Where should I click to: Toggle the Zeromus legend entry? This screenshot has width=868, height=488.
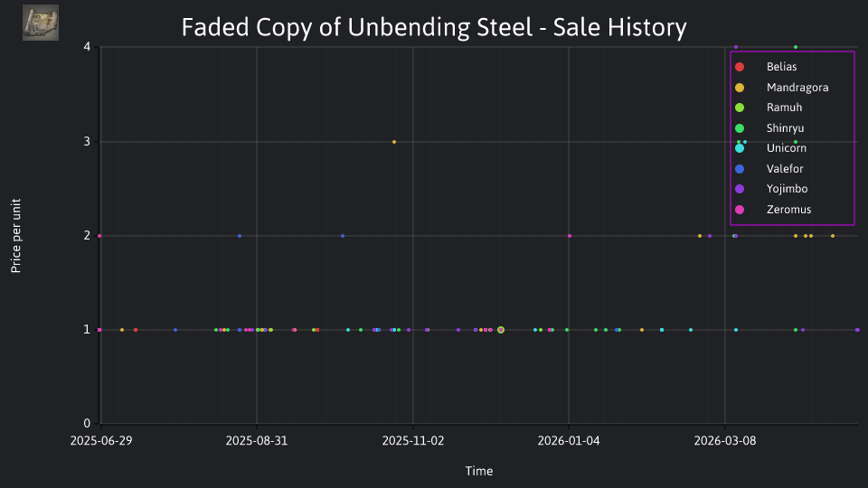click(x=773, y=210)
